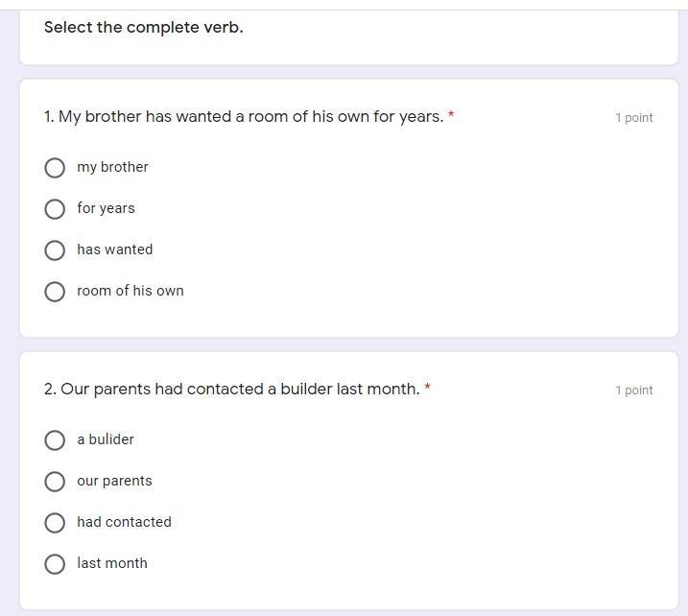The image size is (688, 616).
Task: Click the "1 point" label for question 2
Action: coord(634,391)
